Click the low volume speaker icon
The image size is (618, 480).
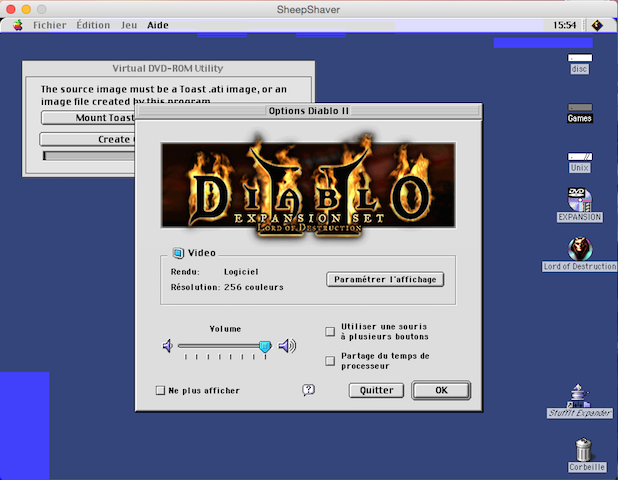[168, 346]
